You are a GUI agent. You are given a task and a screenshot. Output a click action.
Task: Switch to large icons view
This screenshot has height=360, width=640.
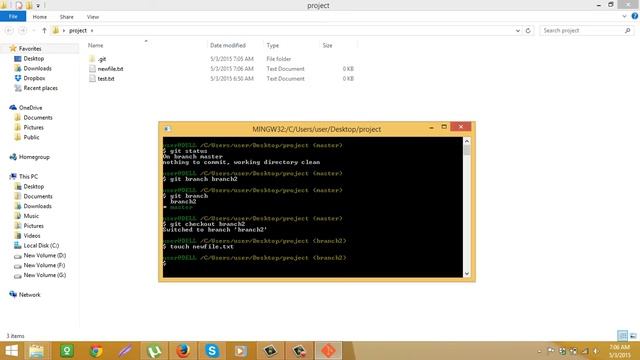coord(633,336)
